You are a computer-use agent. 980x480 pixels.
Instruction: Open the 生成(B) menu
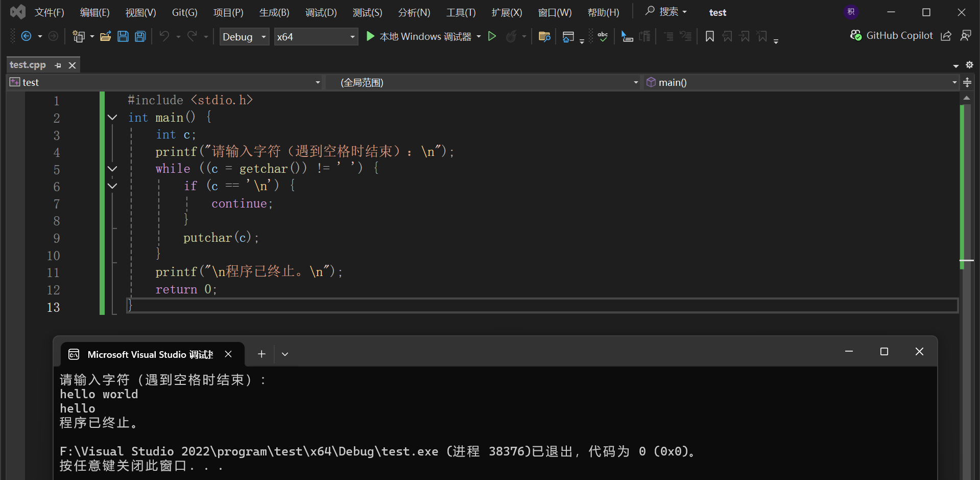[274, 12]
